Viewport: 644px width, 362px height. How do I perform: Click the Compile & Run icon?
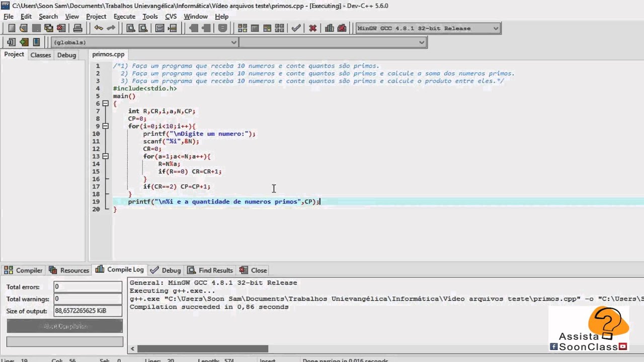(267, 28)
